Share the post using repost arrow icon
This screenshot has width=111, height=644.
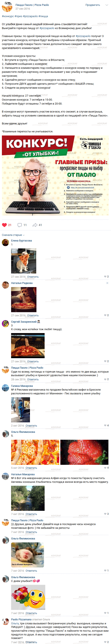35,225
